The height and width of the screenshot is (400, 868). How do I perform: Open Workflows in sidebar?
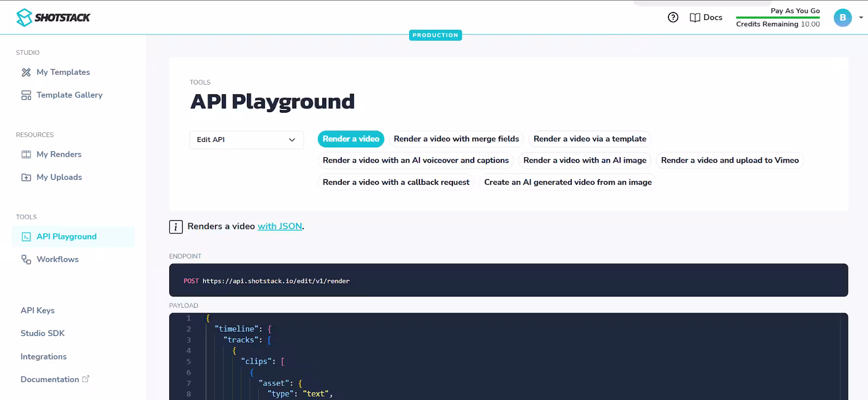pyautogui.click(x=58, y=260)
